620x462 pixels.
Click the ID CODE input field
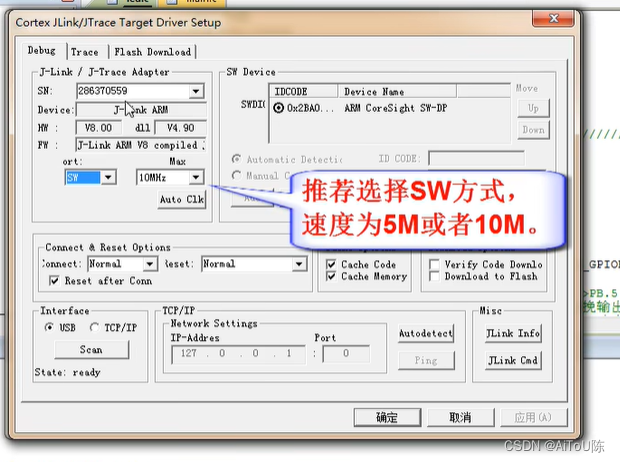pyautogui.click(x=476, y=158)
